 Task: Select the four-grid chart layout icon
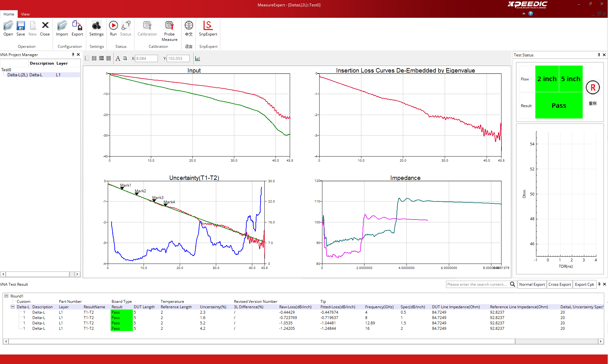pyautogui.click(x=94, y=58)
